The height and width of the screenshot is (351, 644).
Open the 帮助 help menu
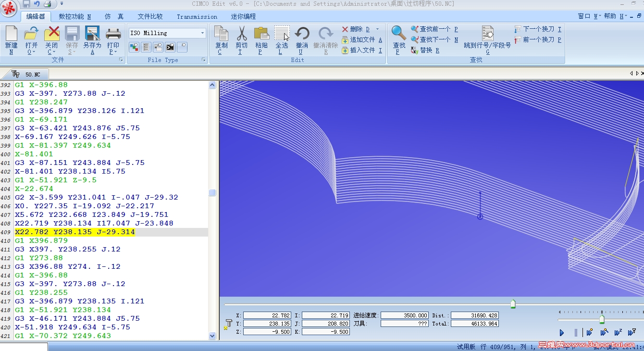click(616, 16)
